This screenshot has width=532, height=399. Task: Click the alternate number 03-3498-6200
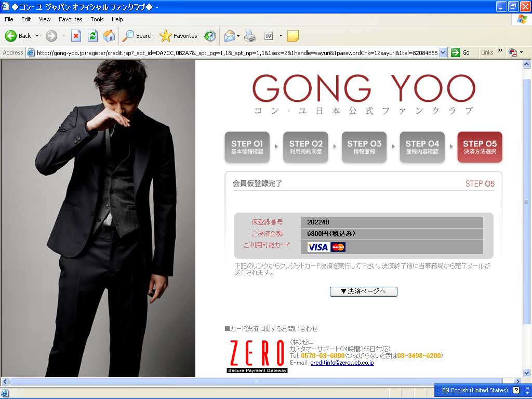pyautogui.click(x=419, y=355)
